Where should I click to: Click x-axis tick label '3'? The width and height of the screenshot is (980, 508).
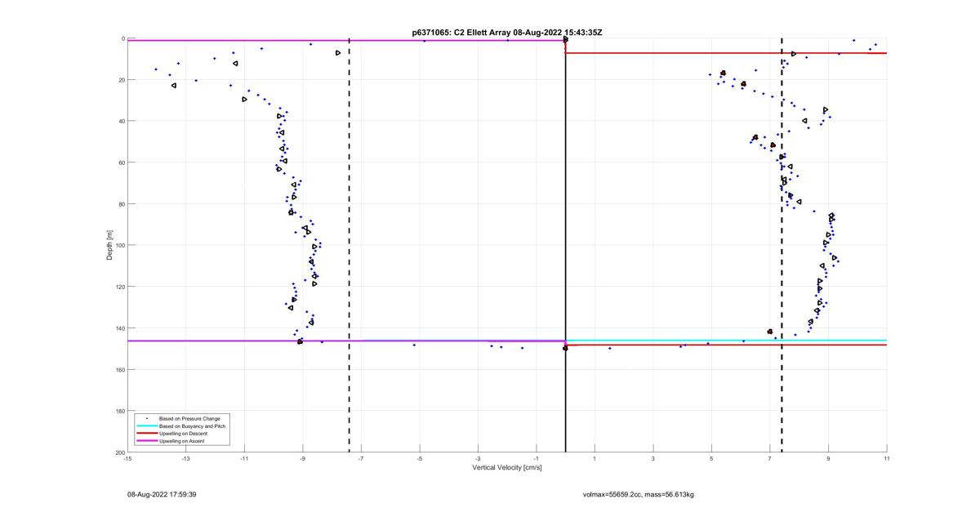(x=653, y=458)
